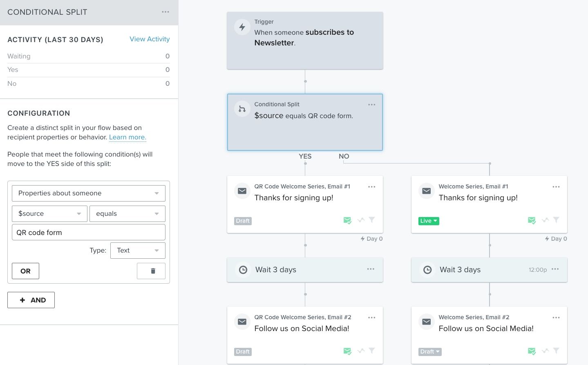The width and height of the screenshot is (588, 365).
Task: Click the filter icon on QR Code Welcome Series Email #1
Action: (x=371, y=220)
